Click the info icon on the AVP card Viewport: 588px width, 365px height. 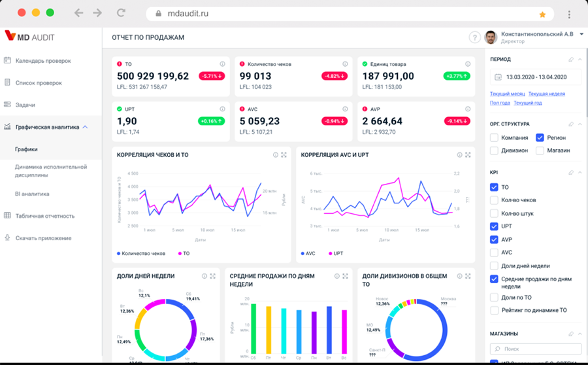point(467,109)
